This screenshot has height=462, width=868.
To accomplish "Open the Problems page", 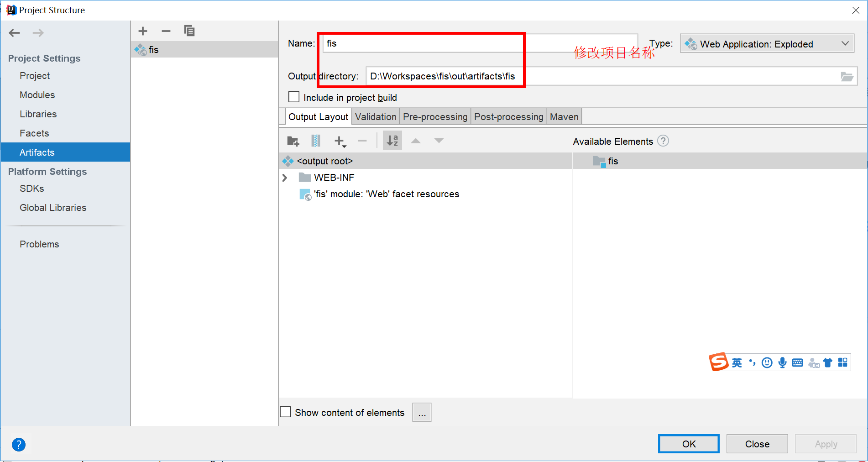I will (39, 244).
